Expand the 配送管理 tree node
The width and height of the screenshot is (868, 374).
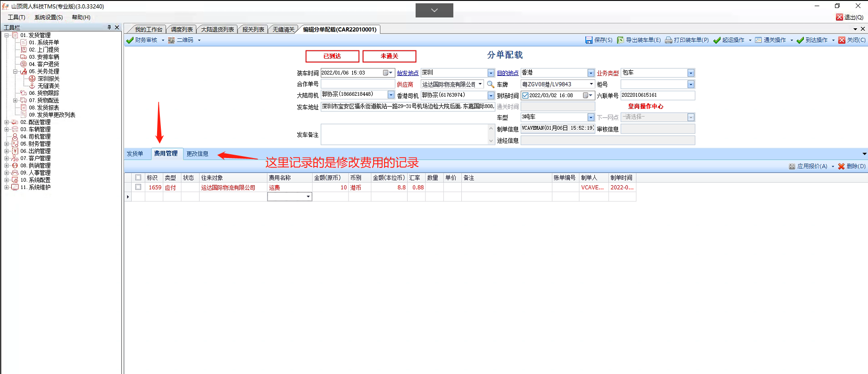point(7,122)
